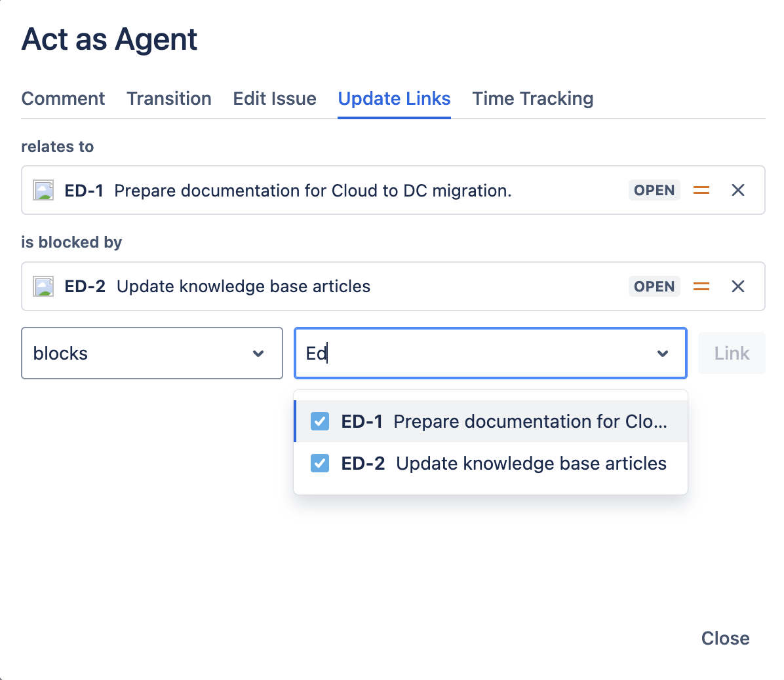Switch to the Comment tab

tap(63, 98)
